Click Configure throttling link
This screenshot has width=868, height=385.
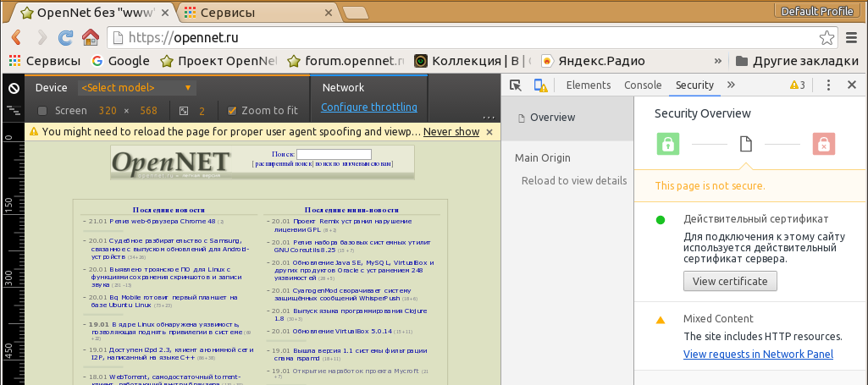[368, 107]
